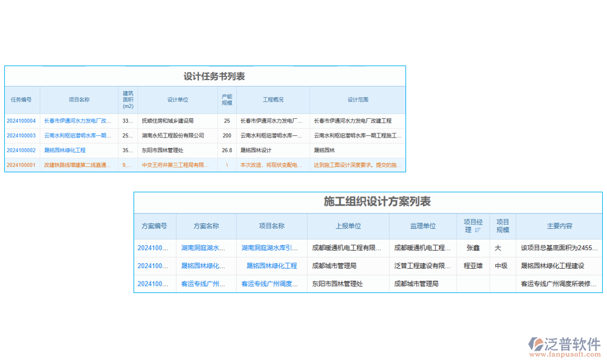Click 晟铭园林绿化工程 project in construction plan list
607x364 pixels.
coord(271,266)
